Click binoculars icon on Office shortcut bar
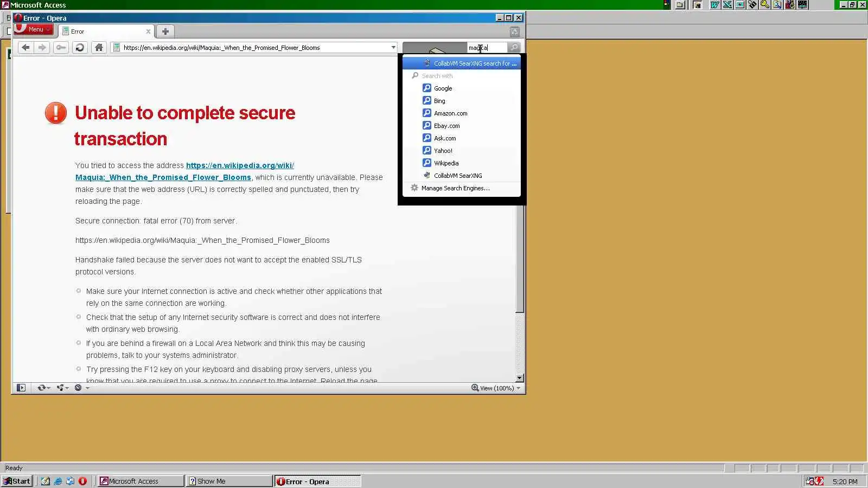The height and width of the screenshot is (488, 868). point(752,4)
